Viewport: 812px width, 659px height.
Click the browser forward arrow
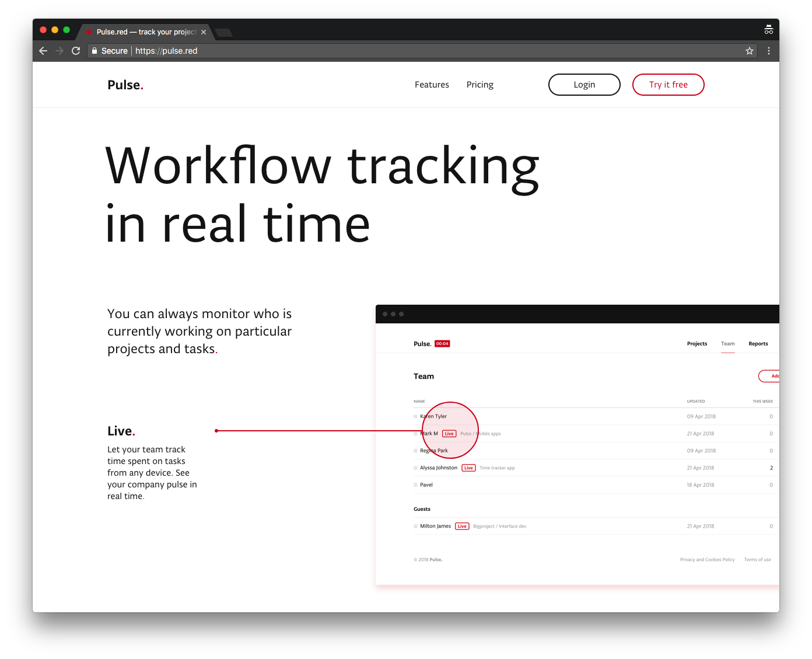60,51
